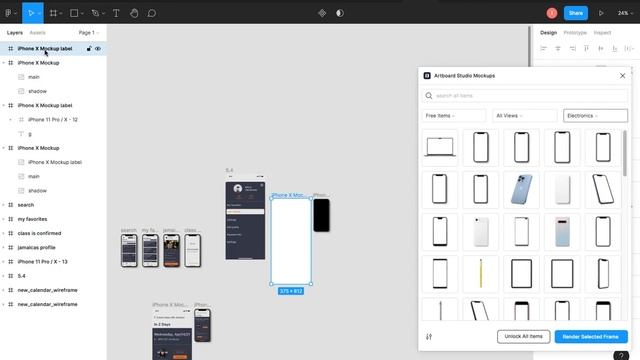Click the Share button

pos(576,13)
